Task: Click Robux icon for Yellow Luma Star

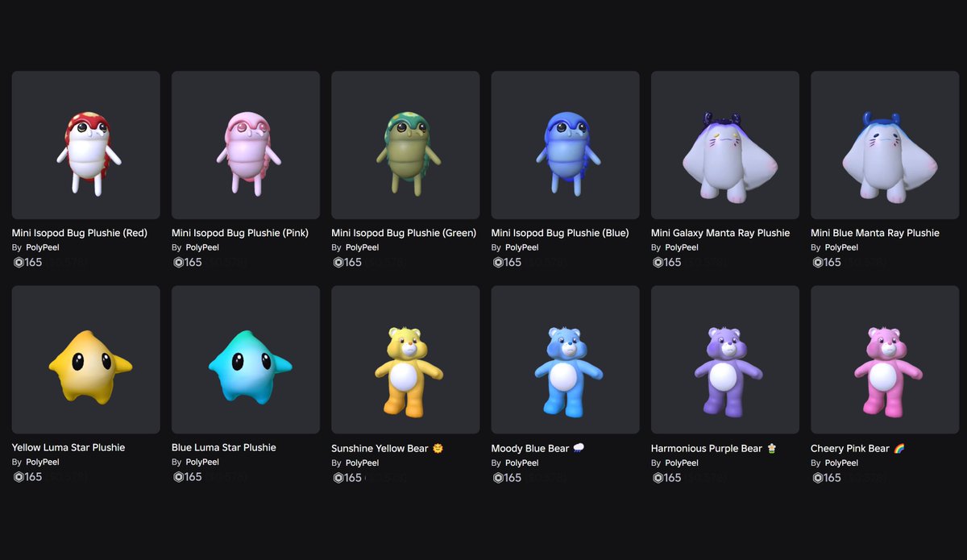Action: (x=18, y=476)
